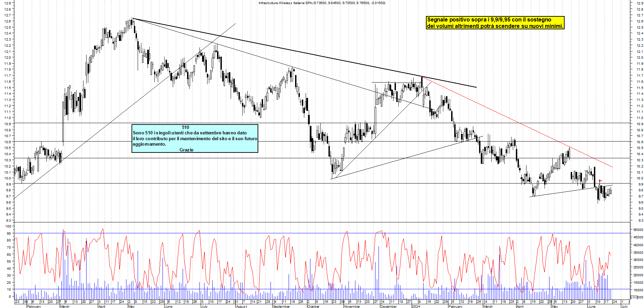Click the 10.6 value on the left price axis

pos(7,142)
